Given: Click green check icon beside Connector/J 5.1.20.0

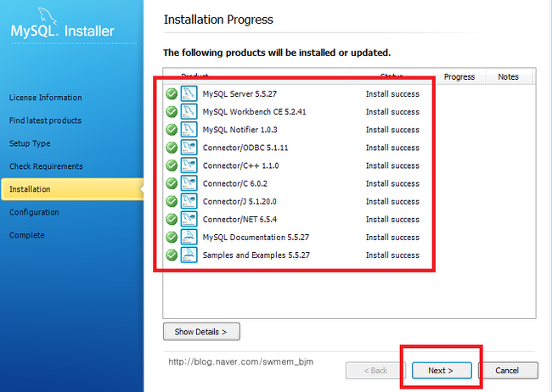Looking at the screenshot, I should 172,201.
